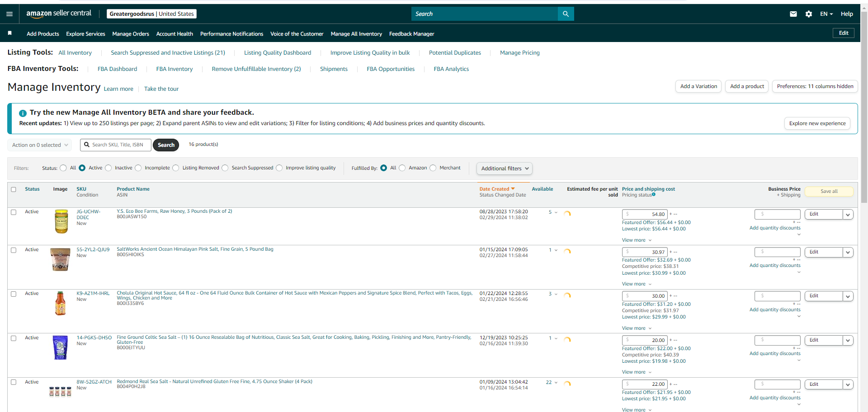Select the checkbox for SKU JG-UCHW-DDEC
Screen dimensions: 868x412
click(14, 212)
